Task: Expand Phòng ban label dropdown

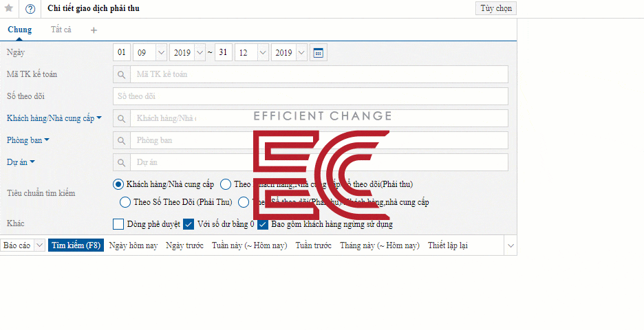Action: click(47, 140)
